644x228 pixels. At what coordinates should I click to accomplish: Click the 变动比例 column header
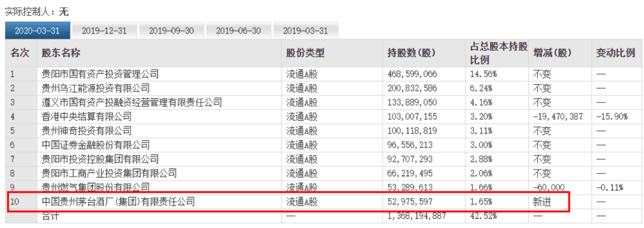(615, 53)
